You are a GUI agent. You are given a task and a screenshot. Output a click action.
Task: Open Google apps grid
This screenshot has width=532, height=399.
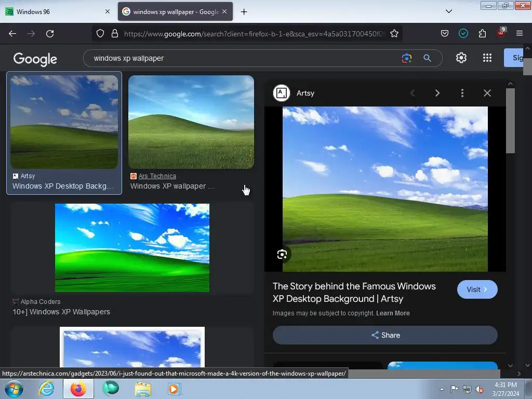point(487,58)
